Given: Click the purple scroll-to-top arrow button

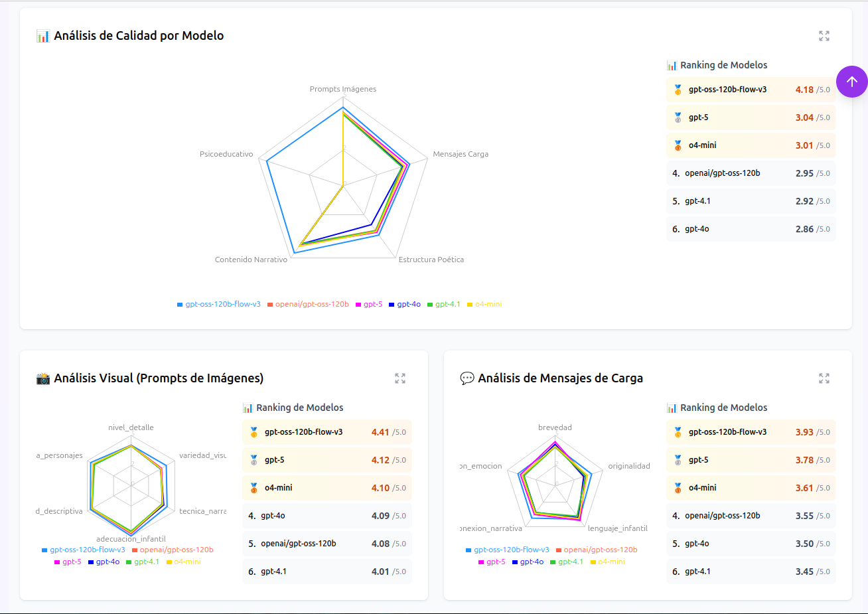Looking at the screenshot, I should (852, 82).
